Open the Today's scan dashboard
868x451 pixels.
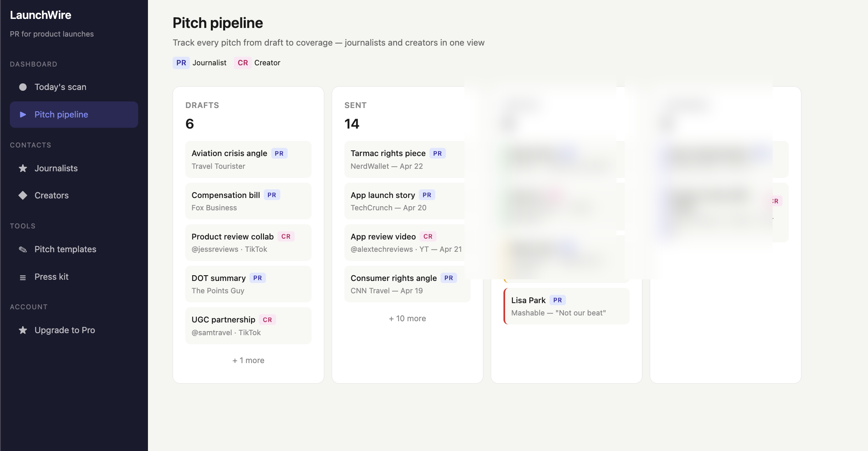60,87
